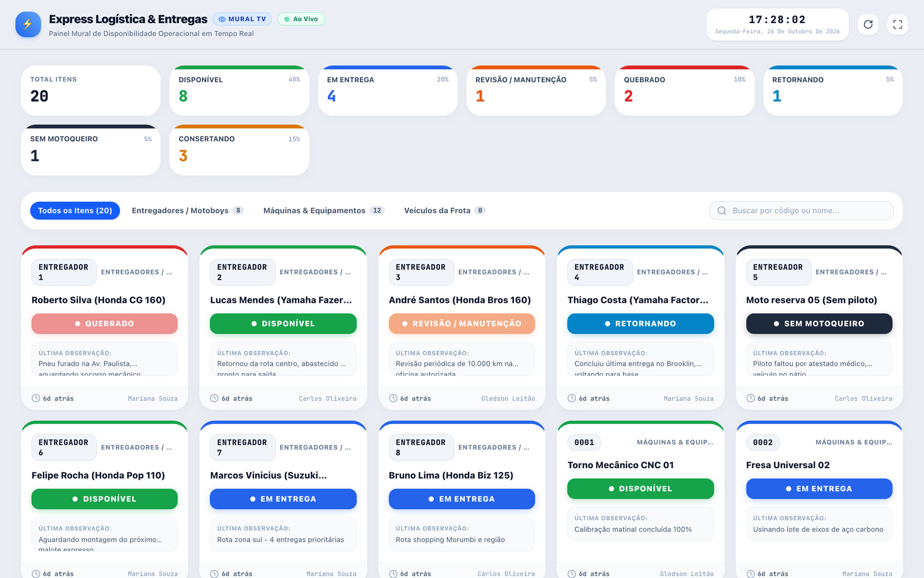Click Em Entrega status on Bruno Lima card

pyautogui.click(x=462, y=499)
